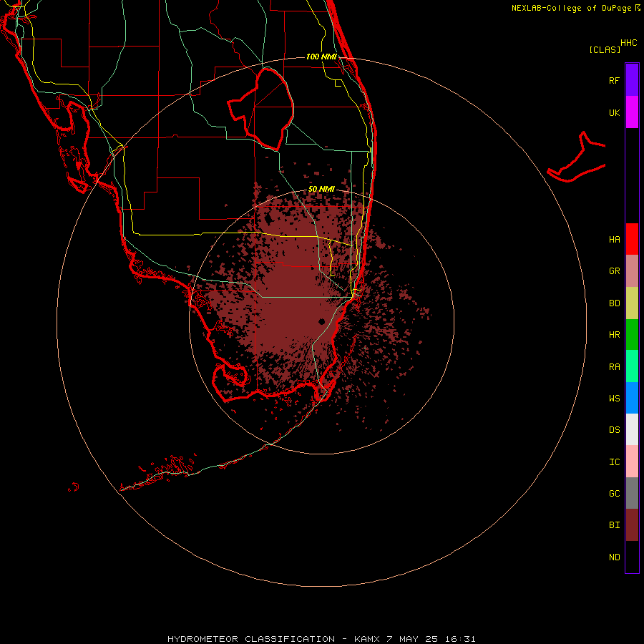
Task: Click the 'BD' legend label
Action: pyautogui.click(x=614, y=303)
